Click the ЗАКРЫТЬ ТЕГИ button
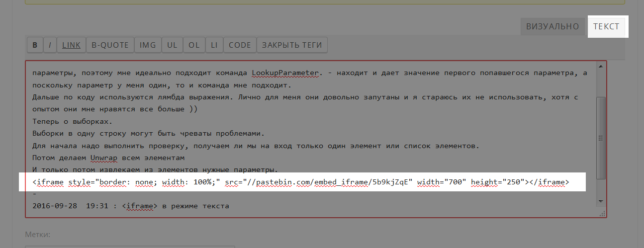 click(x=292, y=45)
